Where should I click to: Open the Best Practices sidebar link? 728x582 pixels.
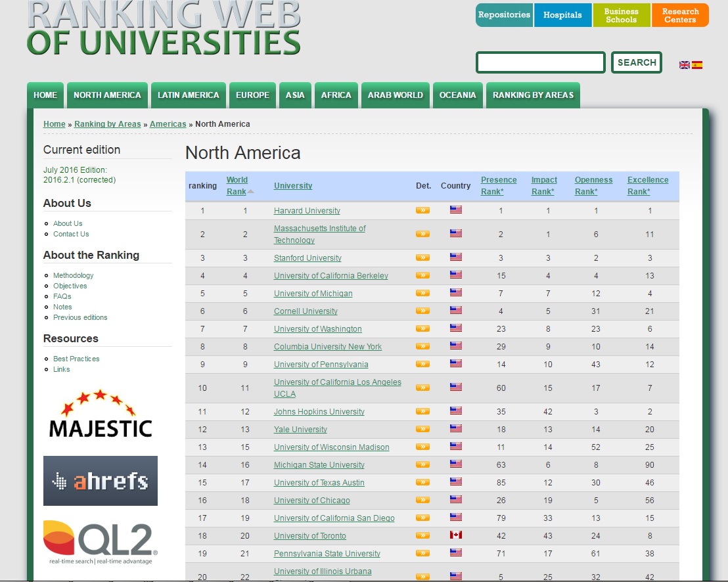pos(76,359)
